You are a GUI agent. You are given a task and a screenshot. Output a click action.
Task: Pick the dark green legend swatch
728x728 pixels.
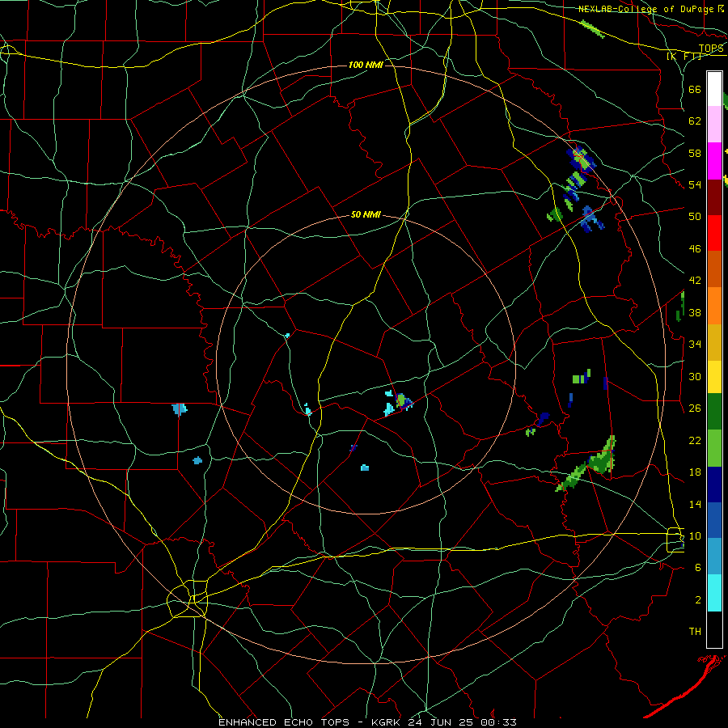click(x=714, y=412)
